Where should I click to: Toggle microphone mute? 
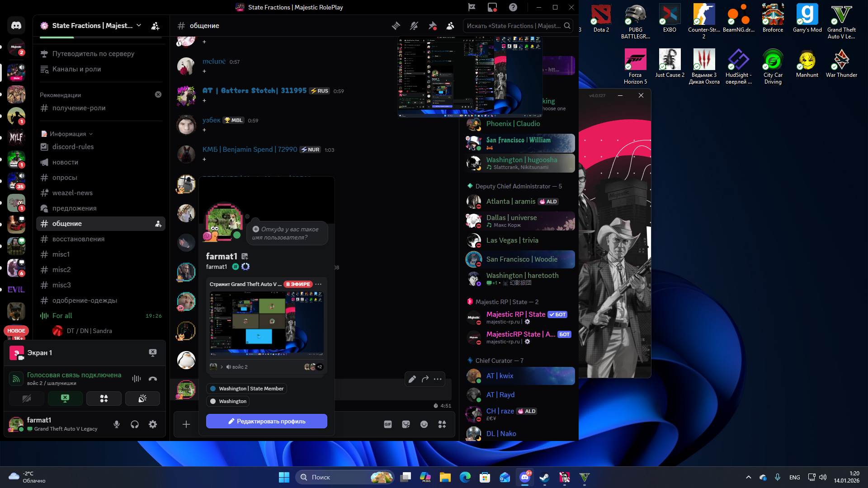pyautogui.click(x=117, y=424)
